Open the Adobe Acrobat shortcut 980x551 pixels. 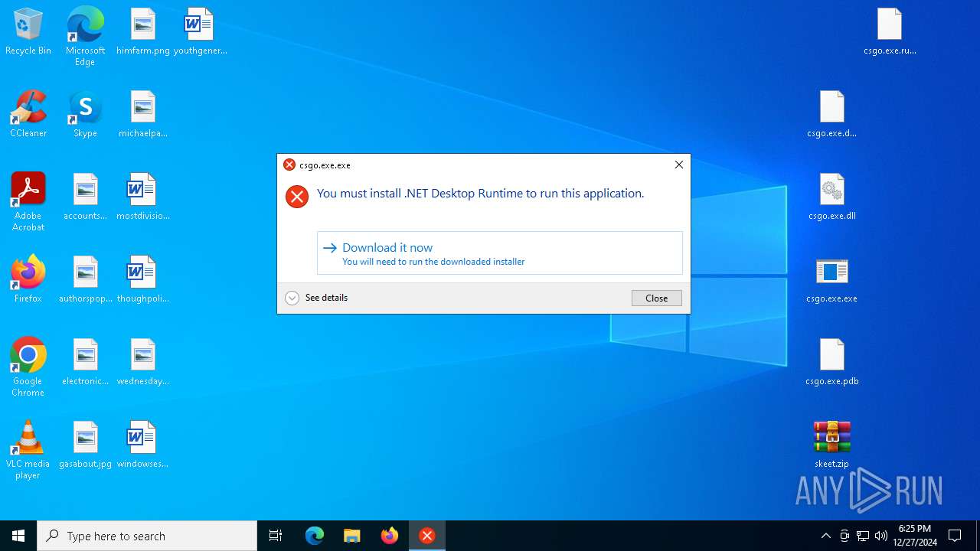pyautogui.click(x=28, y=201)
